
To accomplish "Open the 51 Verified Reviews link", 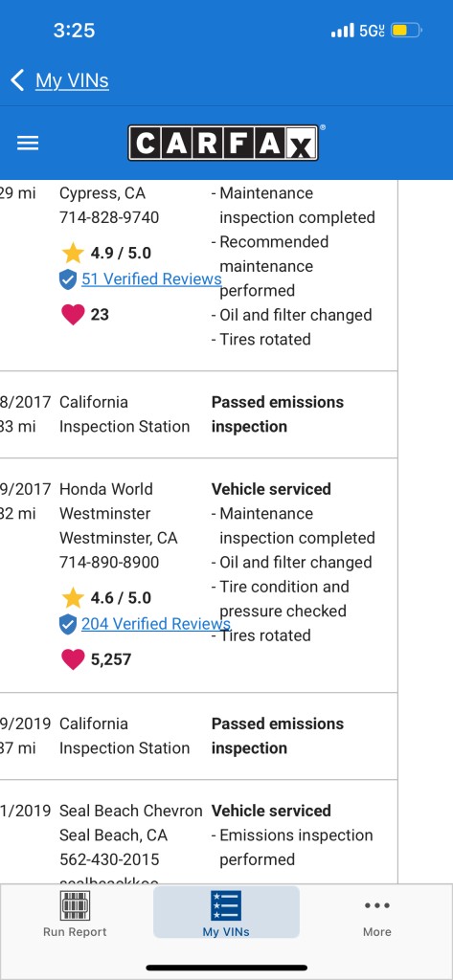I will [x=151, y=278].
